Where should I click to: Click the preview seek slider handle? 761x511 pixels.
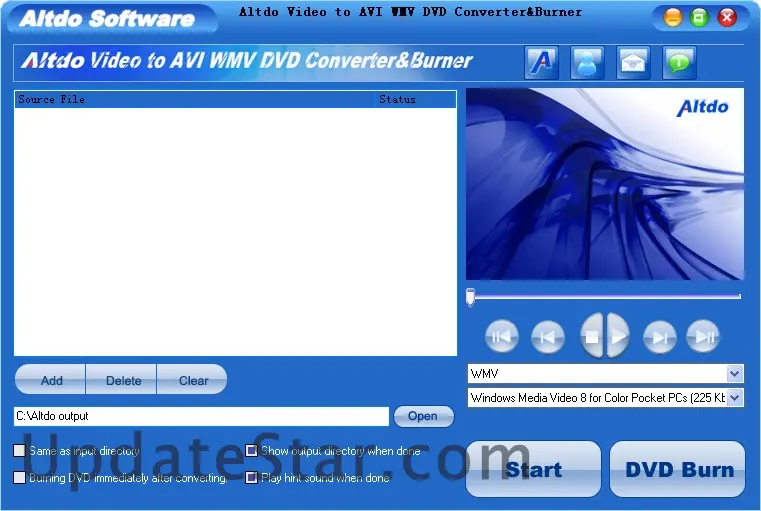click(x=470, y=297)
